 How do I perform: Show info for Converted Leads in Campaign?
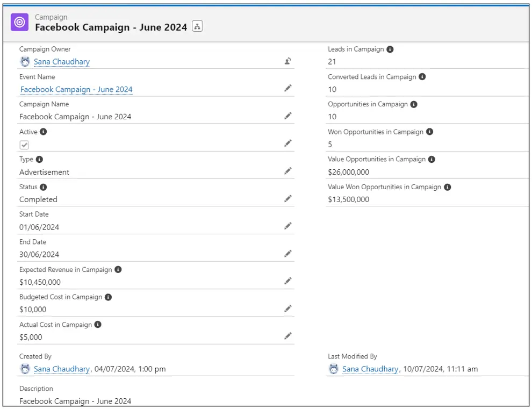click(422, 77)
